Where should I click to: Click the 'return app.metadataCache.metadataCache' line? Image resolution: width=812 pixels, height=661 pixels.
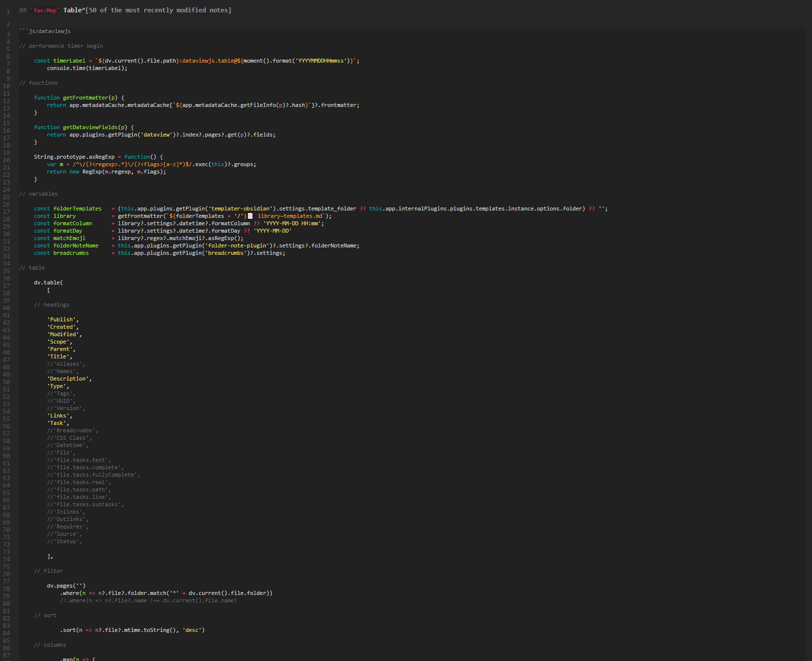tap(203, 105)
